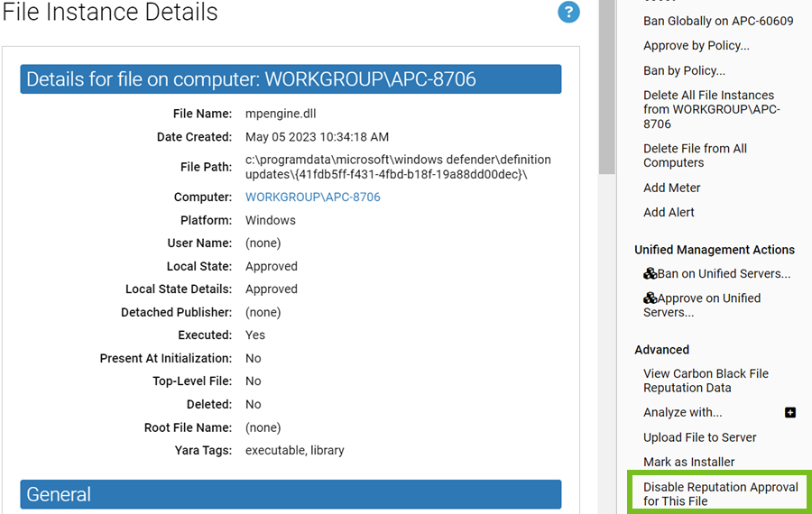
Task: Click the file path value c:\programdata\microsoft\windows defender
Action: (398, 167)
